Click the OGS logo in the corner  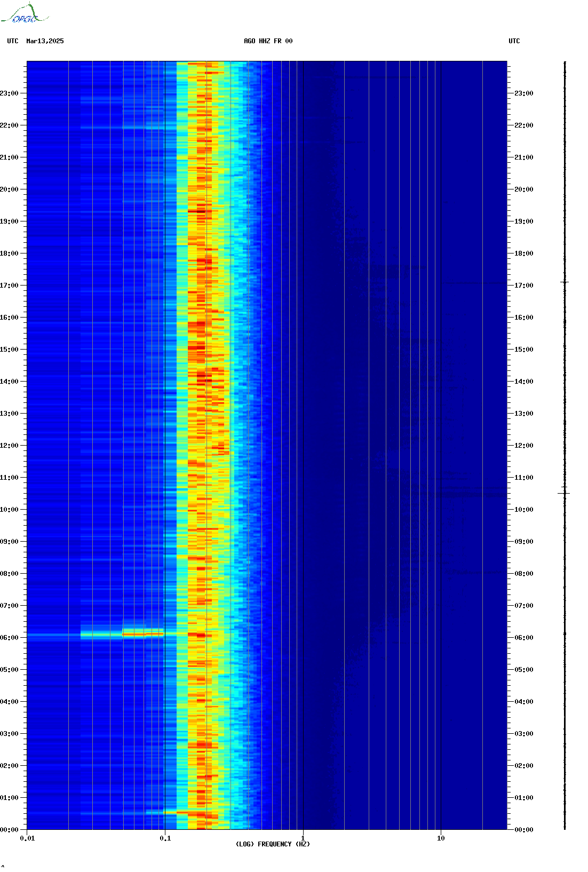point(25,13)
